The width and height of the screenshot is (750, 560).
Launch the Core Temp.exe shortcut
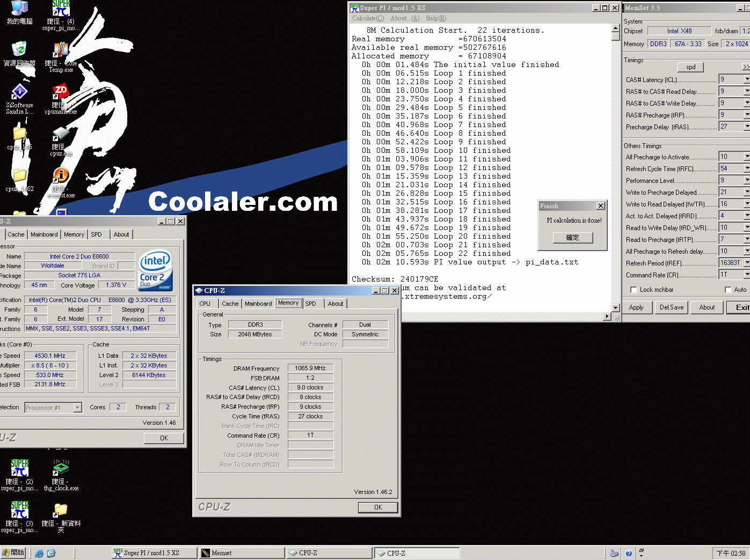[61, 57]
